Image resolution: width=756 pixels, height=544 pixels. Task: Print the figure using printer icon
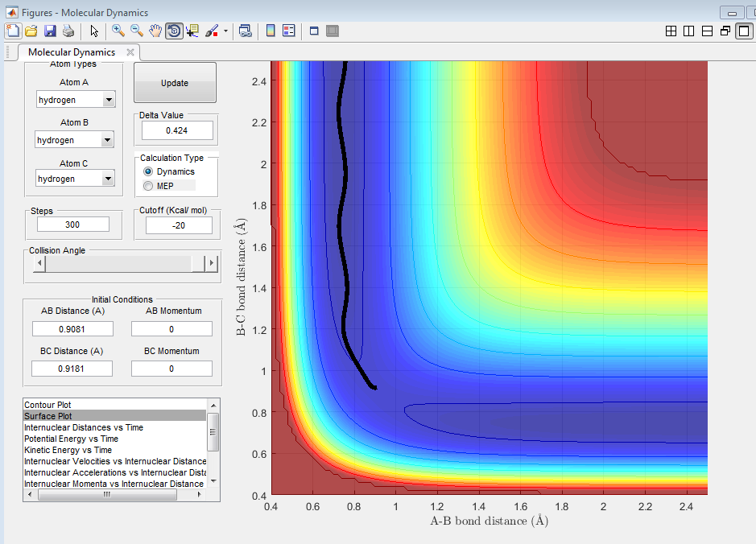click(x=68, y=31)
